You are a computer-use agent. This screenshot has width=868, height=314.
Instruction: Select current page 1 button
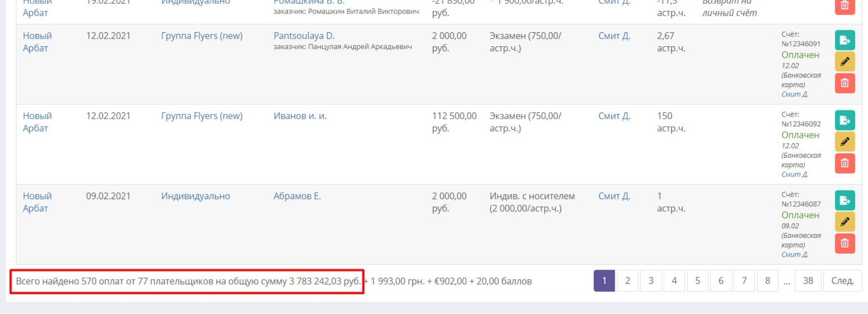click(x=604, y=281)
